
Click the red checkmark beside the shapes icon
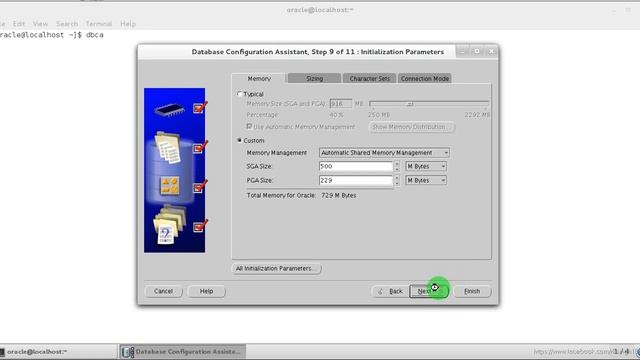tap(200, 187)
